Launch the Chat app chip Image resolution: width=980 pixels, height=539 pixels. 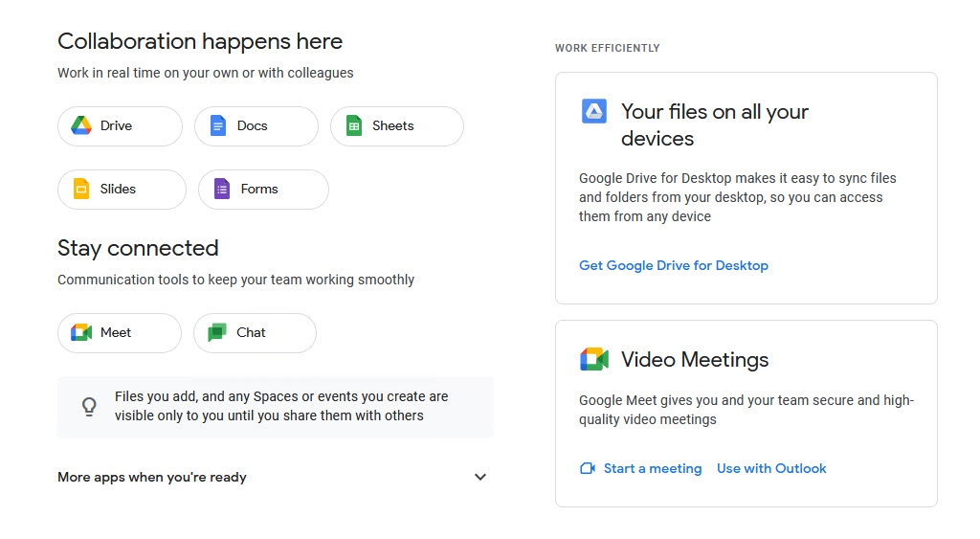pyautogui.click(x=255, y=333)
